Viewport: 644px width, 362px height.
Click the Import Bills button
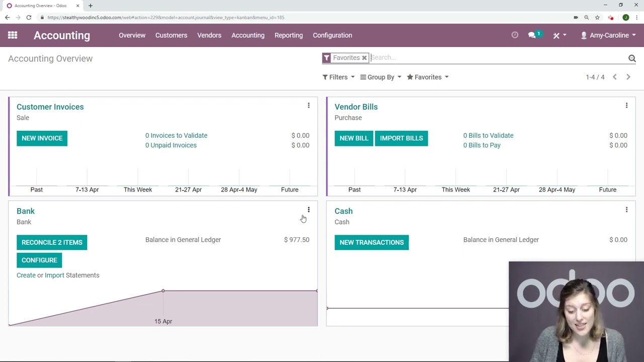tap(401, 138)
